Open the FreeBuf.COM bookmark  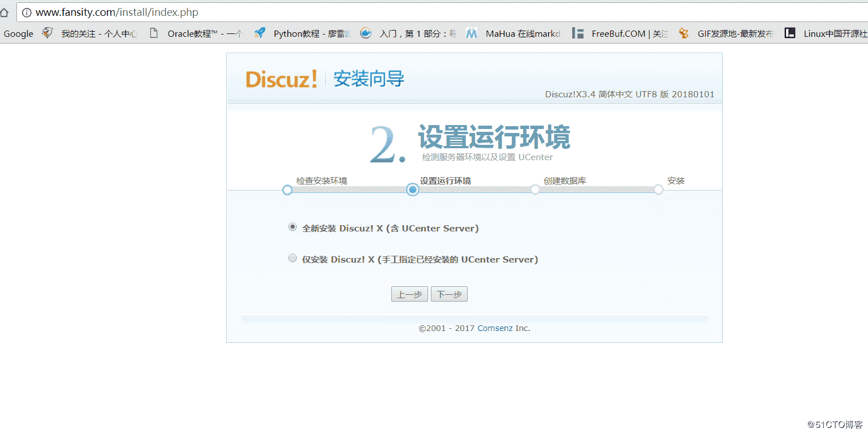coord(629,34)
